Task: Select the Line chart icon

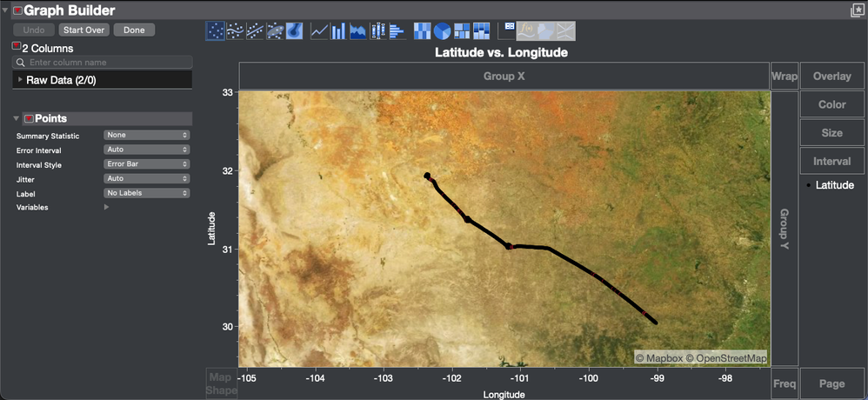Action: [x=319, y=31]
